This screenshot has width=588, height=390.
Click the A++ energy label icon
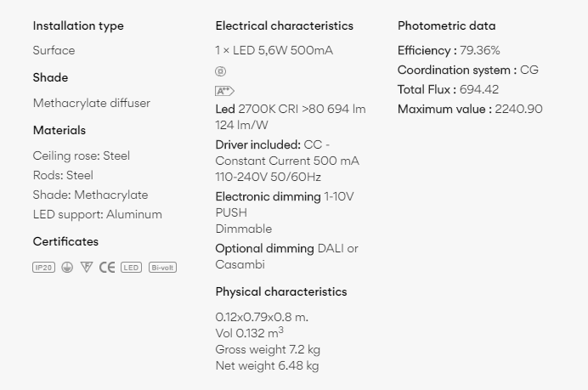224,91
